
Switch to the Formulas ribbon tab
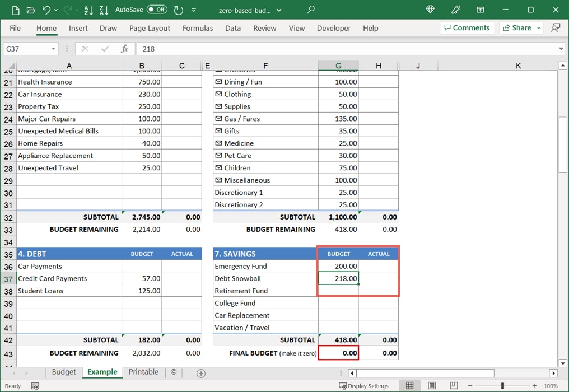coord(197,28)
